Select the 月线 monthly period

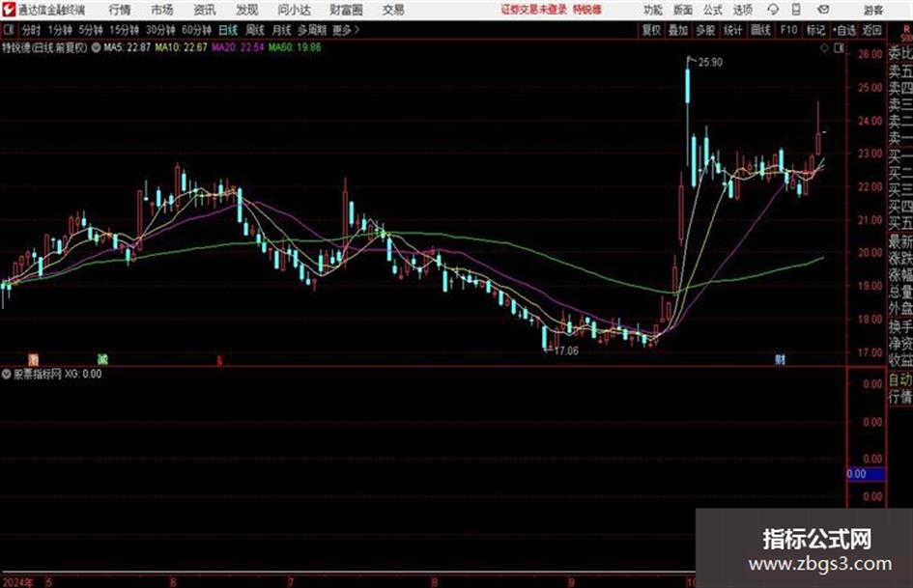(x=282, y=30)
